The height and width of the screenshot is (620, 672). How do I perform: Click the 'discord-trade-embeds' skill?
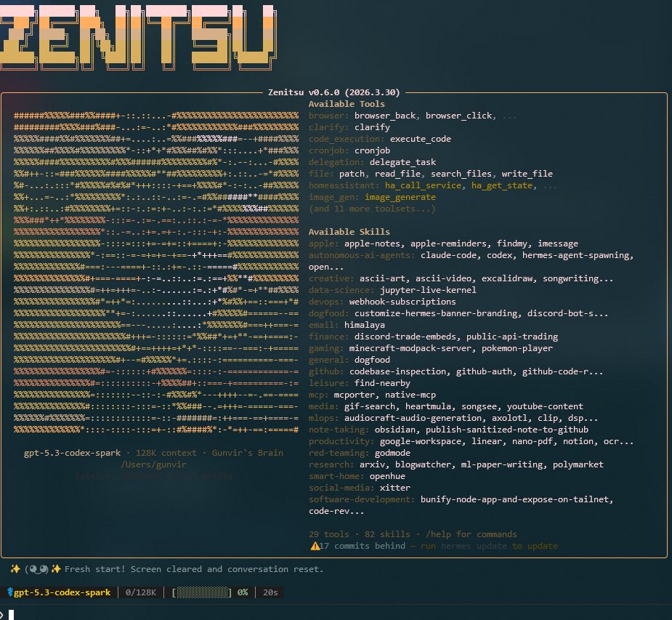[x=405, y=336]
